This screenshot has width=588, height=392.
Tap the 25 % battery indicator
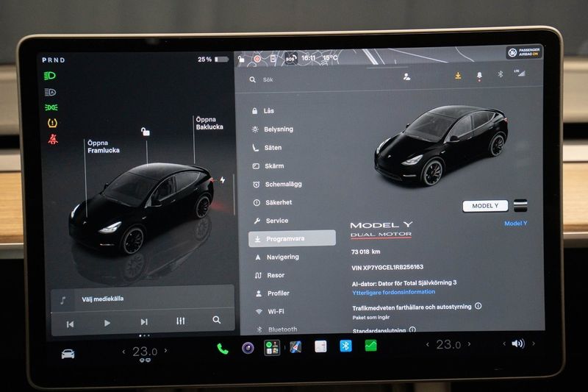(x=213, y=60)
